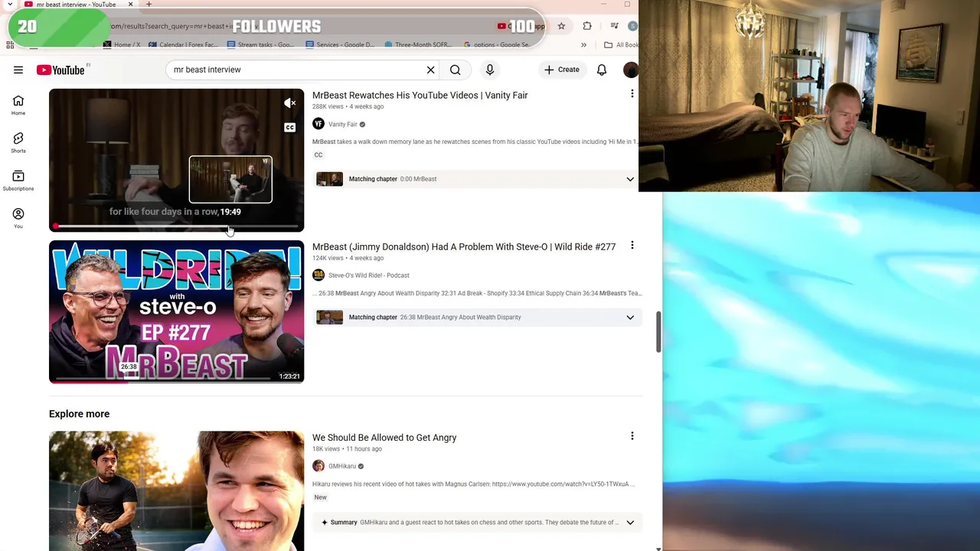
Task: Open Subscriptions in the sidebar
Action: (18, 181)
